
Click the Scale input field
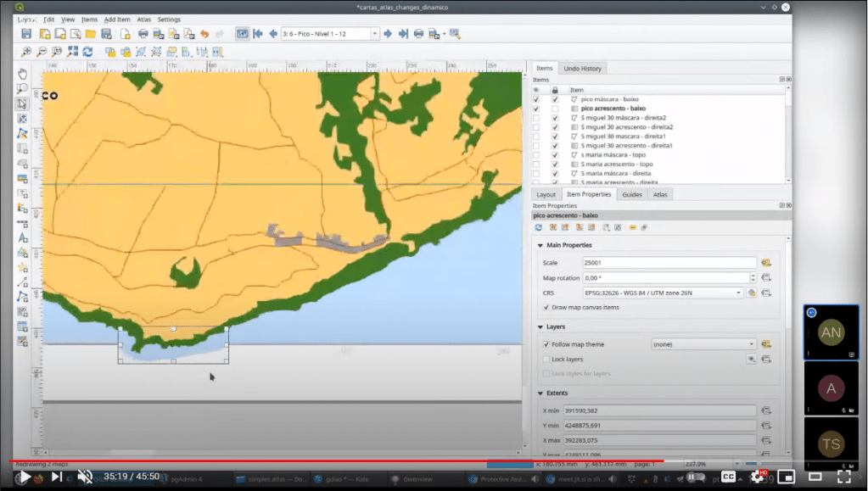669,263
